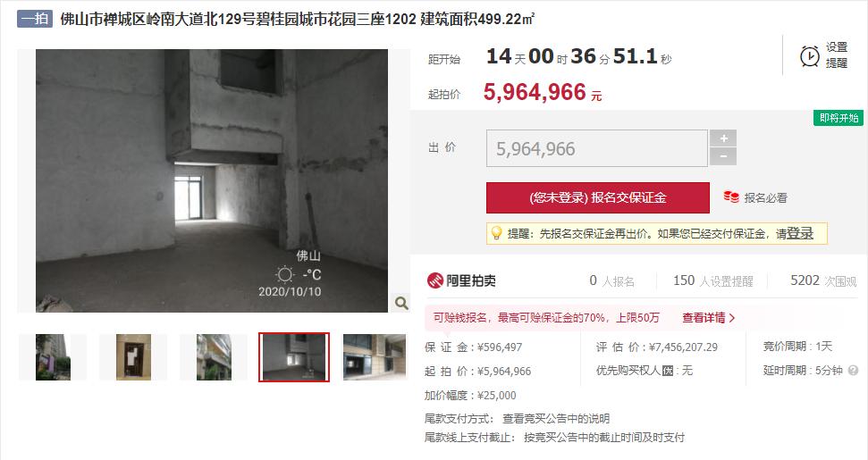Open 查看详情 arrow link
This screenshot has height=460, width=868.
tap(708, 318)
